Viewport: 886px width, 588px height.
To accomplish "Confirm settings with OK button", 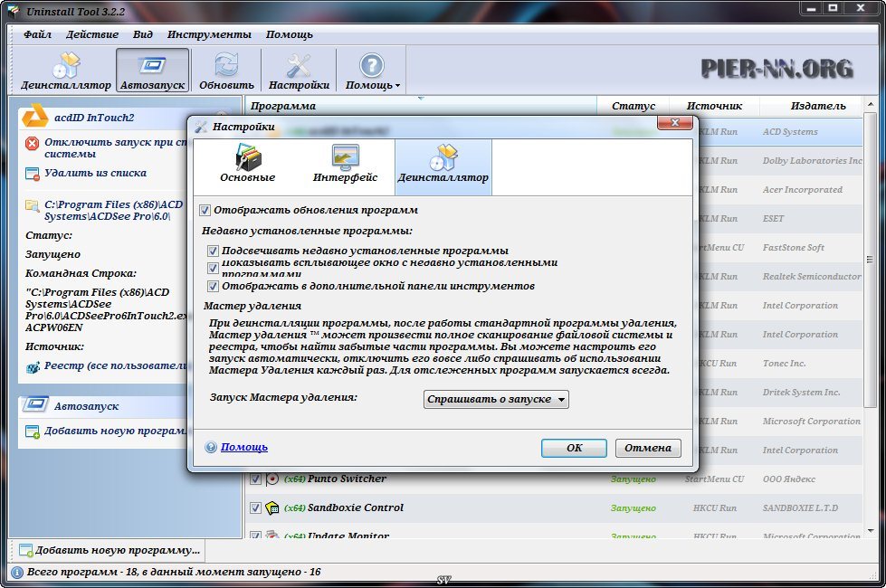I will (x=574, y=448).
